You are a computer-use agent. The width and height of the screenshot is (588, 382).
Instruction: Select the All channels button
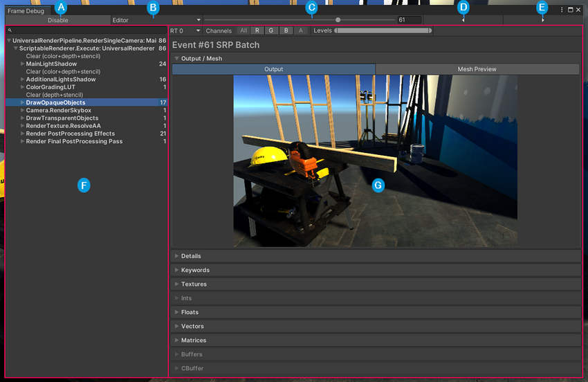click(243, 31)
